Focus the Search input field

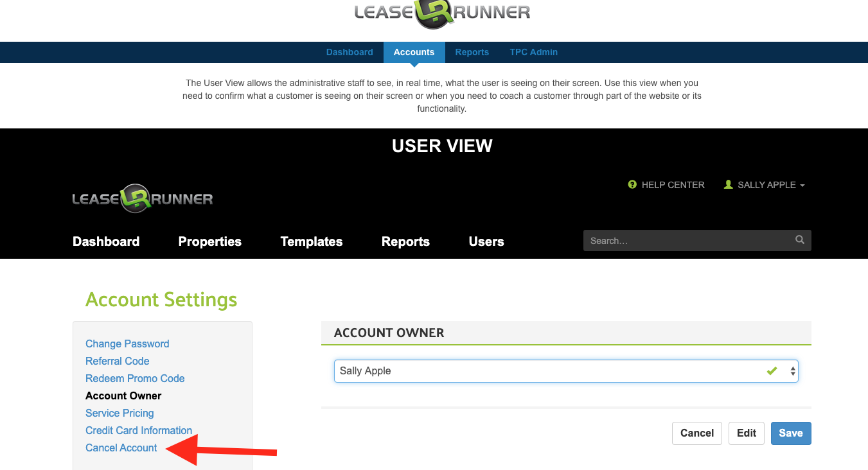pyautogui.click(x=687, y=241)
